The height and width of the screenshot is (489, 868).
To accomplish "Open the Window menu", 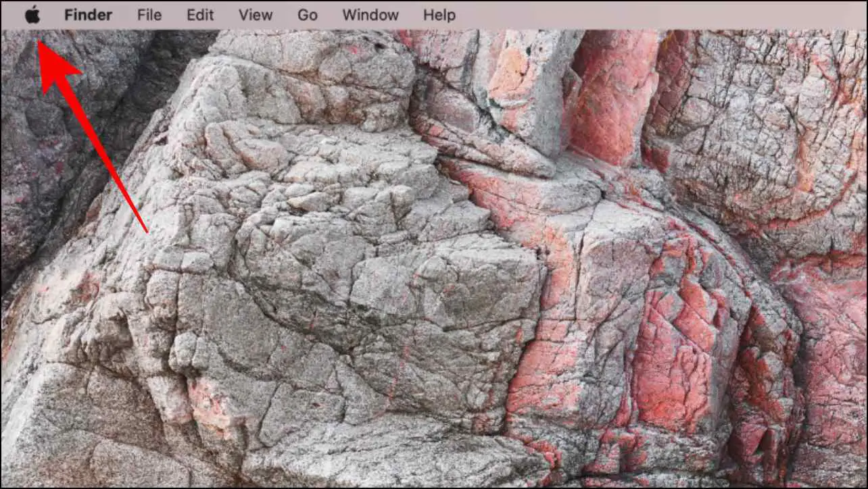I will 370,15.
